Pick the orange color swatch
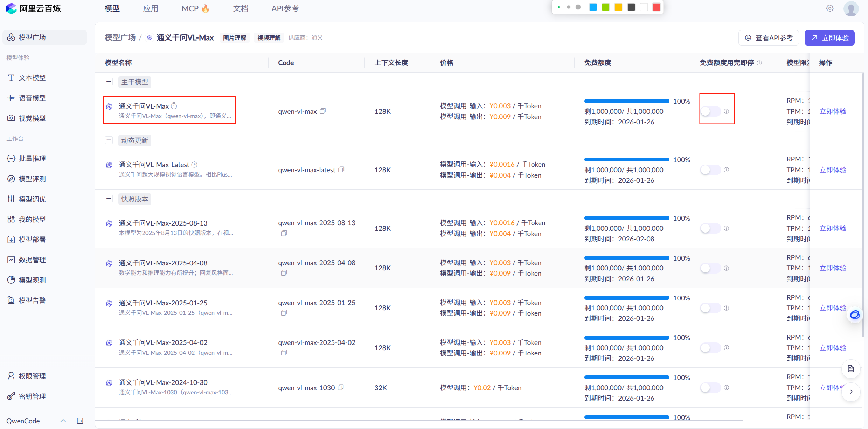Screen dimensions: 868x429 point(618,7)
